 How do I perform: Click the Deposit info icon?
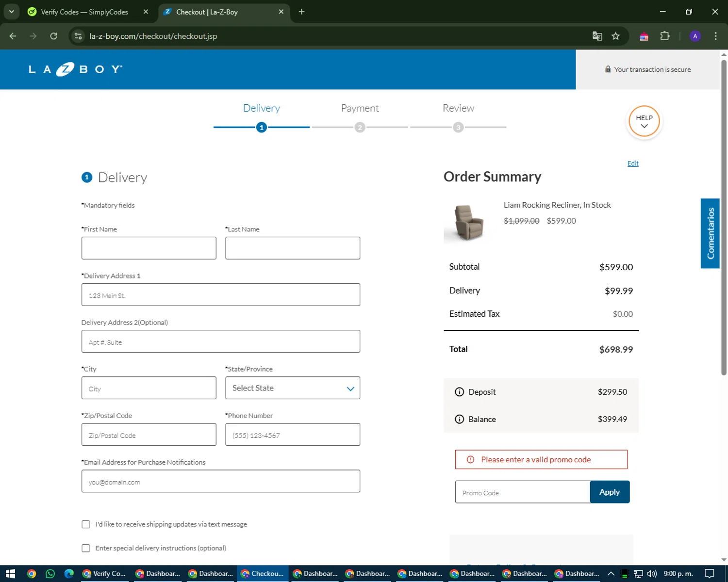point(459,392)
